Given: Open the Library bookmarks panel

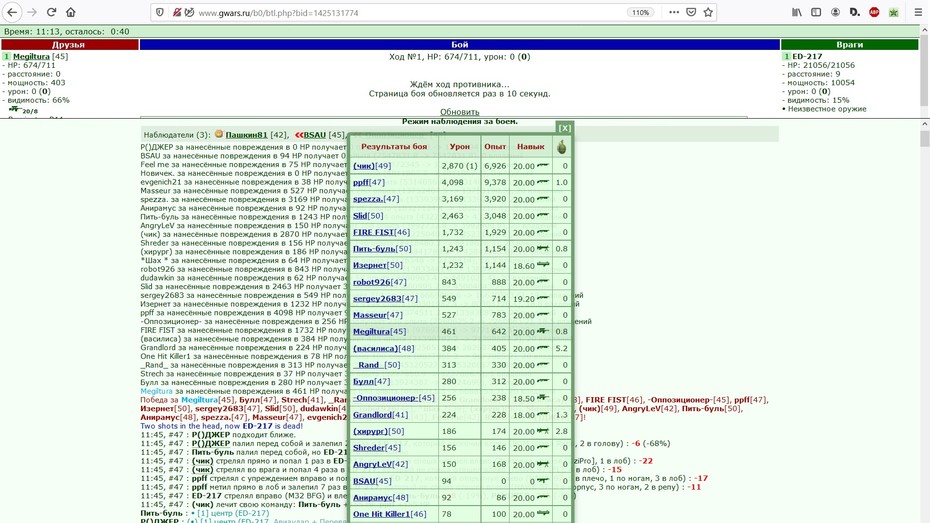Looking at the screenshot, I should click(797, 12).
